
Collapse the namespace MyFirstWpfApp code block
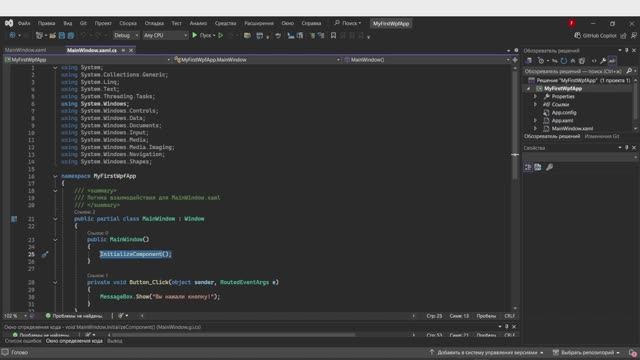pos(55,176)
